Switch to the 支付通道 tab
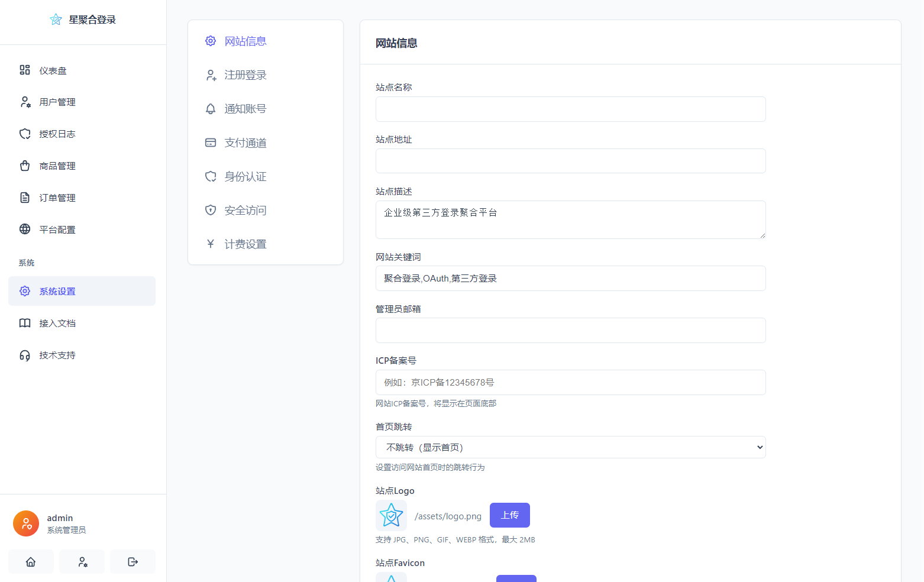Screen dimensions: 924x582 point(245,143)
